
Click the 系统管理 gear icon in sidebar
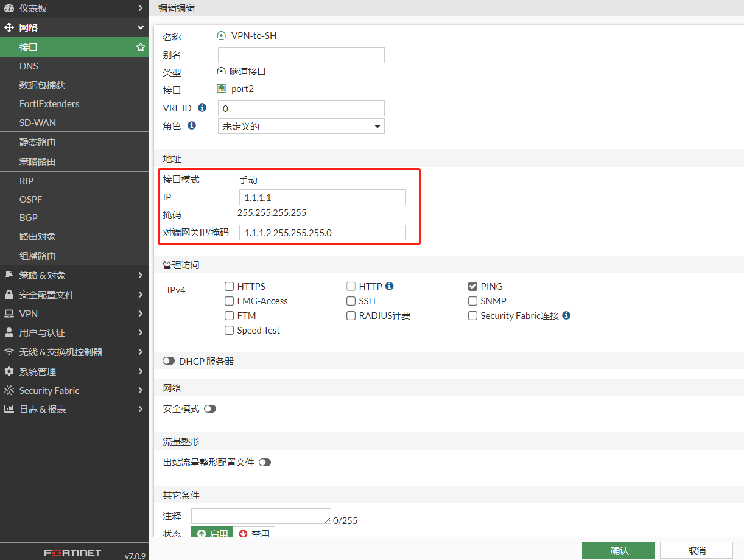pos(9,371)
